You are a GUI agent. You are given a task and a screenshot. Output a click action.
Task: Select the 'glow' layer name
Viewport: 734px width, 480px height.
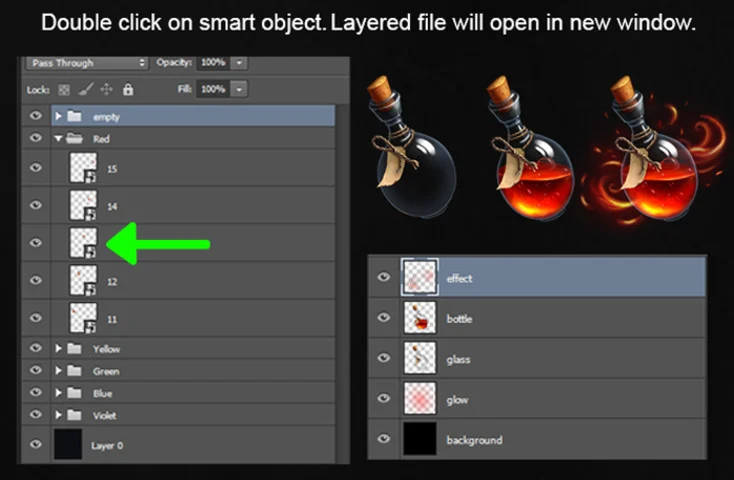[x=457, y=399]
